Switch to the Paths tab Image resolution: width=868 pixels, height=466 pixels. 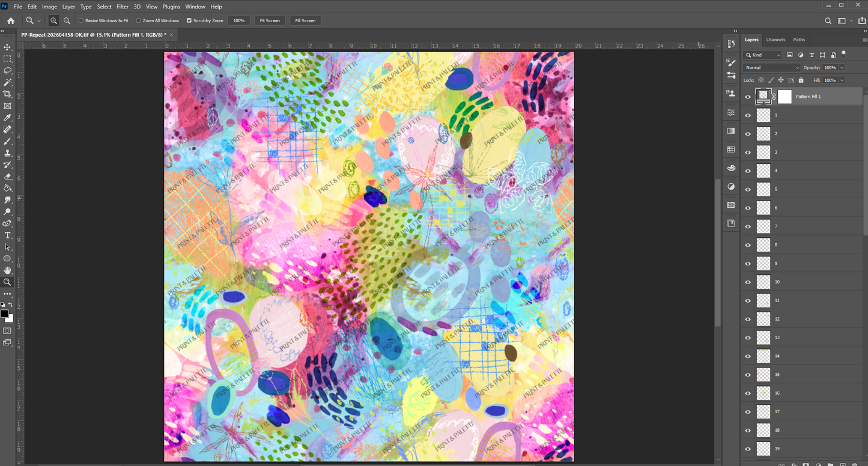pyautogui.click(x=799, y=40)
